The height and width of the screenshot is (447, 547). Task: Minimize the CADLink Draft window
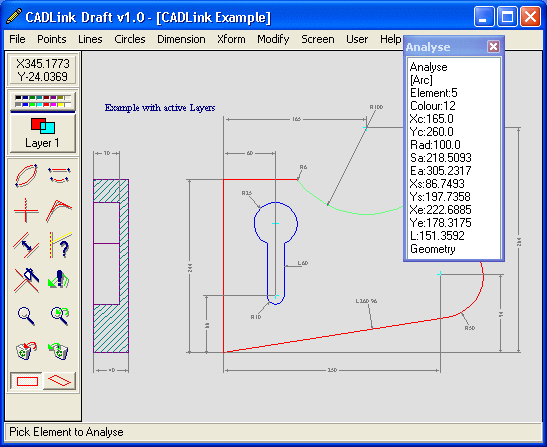click(484, 16)
